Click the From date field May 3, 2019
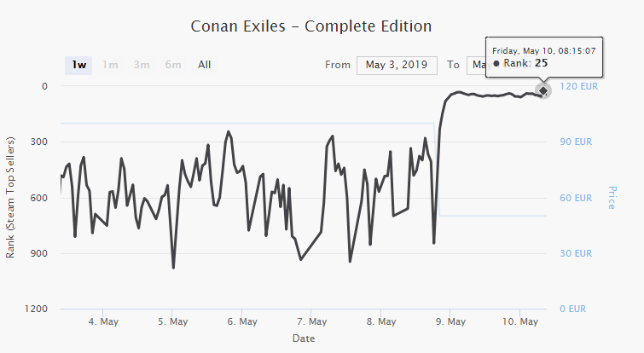The height and width of the screenshot is (353, 644). (x=397, y=65)
